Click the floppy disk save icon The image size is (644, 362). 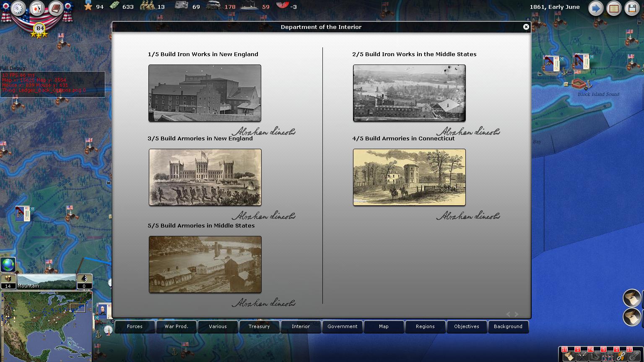[x=632, y=8]
